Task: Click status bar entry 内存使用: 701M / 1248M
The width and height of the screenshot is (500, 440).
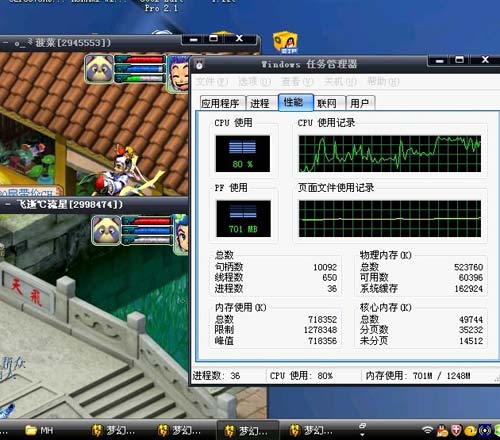Action: [418, 376]
